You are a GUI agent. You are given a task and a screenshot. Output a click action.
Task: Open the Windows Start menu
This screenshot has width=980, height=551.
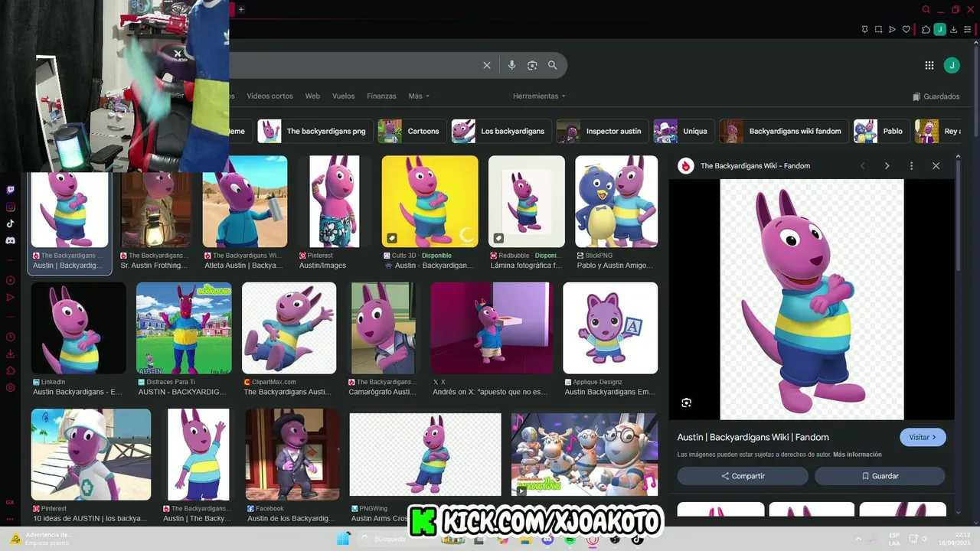(343, 539)
